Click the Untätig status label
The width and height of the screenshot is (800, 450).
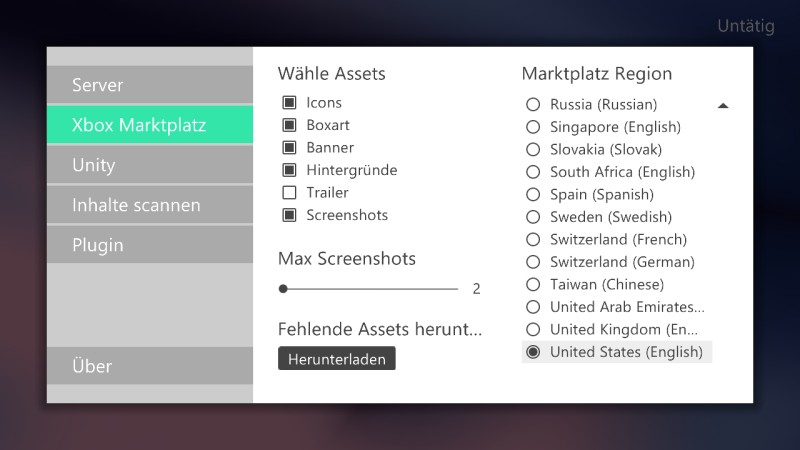(x=746, y=26)
